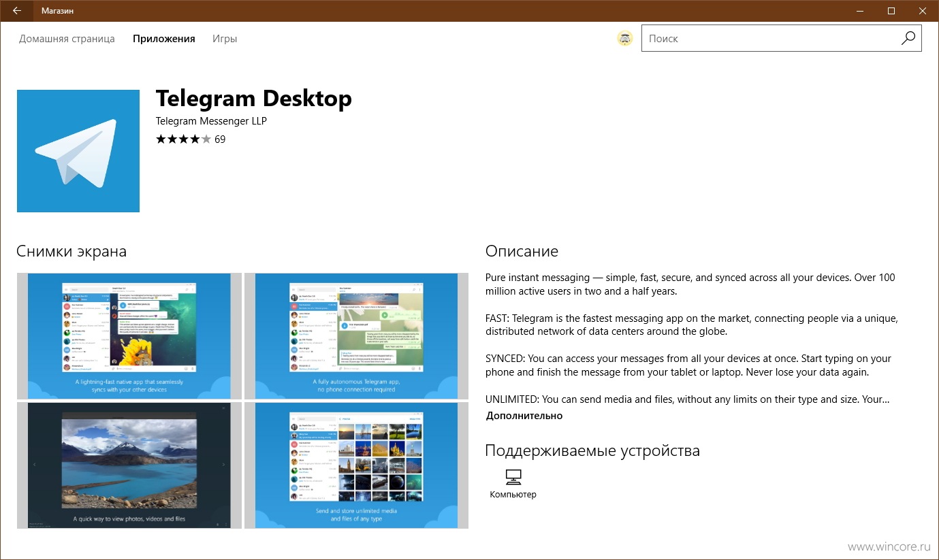Click the Поддерживаемые устройства heading
The height and width of the screenshot is (560, 939).
pos(592,450)
